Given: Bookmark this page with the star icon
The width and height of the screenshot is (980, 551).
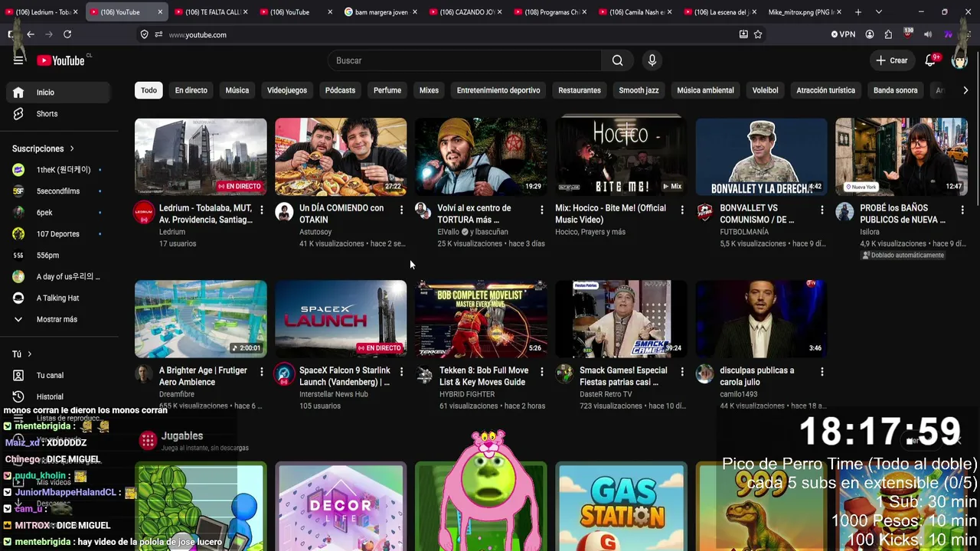Looking at the screenshot, I should click(758, 34).
